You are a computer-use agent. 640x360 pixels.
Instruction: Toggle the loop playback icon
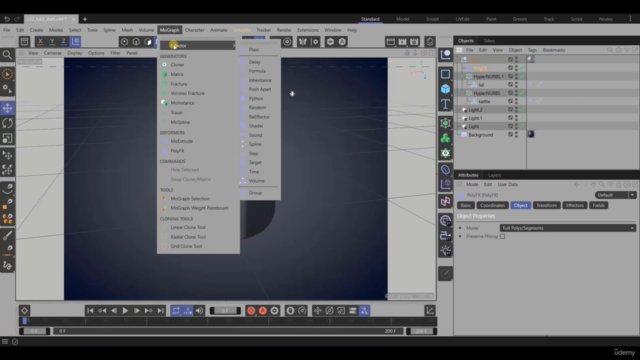[176, 311]
